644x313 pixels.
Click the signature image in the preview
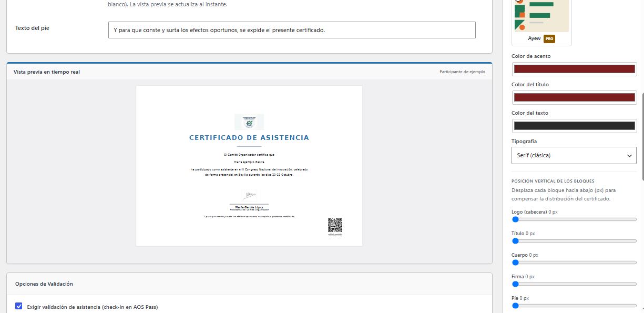[x=249, y=196]
